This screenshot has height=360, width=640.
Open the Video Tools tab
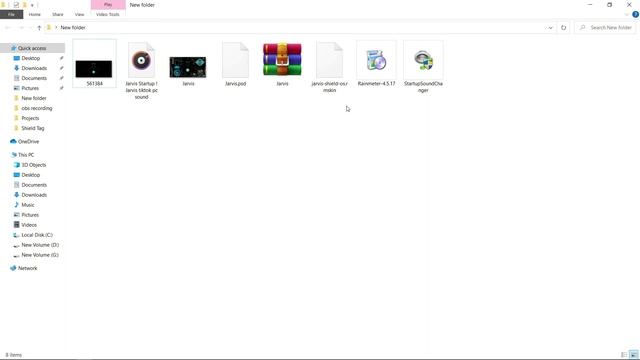(108, 14)
